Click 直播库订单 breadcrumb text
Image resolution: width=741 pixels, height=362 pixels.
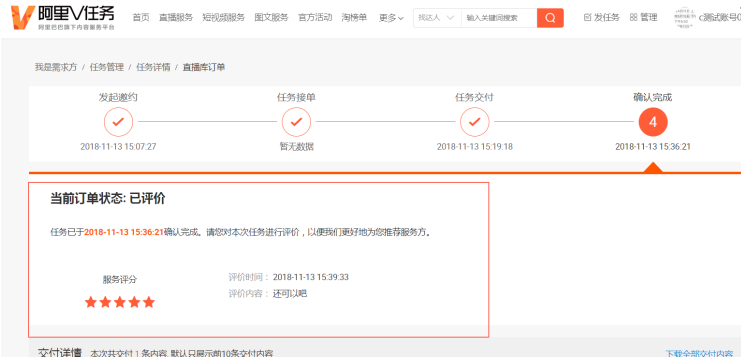tap(204, 67)
